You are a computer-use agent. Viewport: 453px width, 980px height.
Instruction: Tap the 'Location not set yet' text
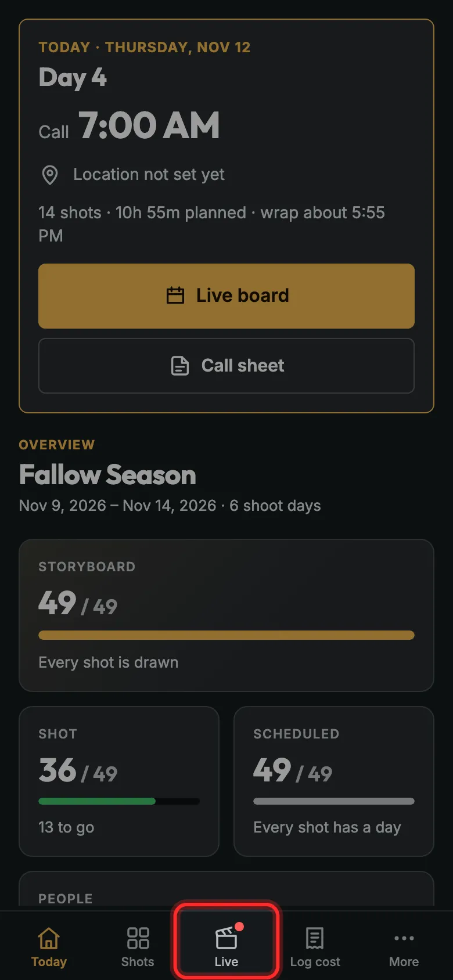[x=149, y=175]
